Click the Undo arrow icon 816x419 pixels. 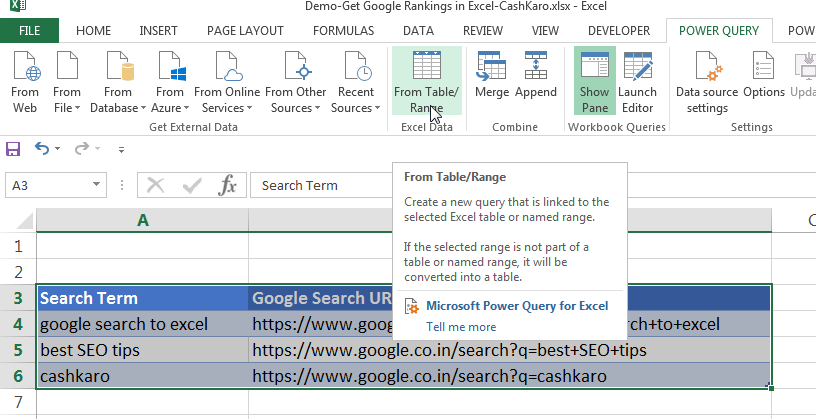click(42, 149)
